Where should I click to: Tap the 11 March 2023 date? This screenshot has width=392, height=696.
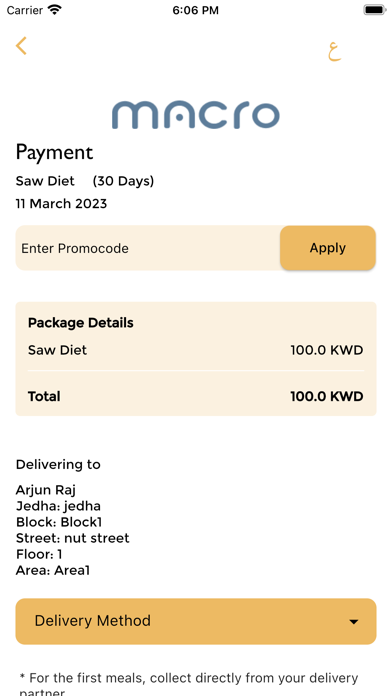pyautogui.click(x=61, y=204)
